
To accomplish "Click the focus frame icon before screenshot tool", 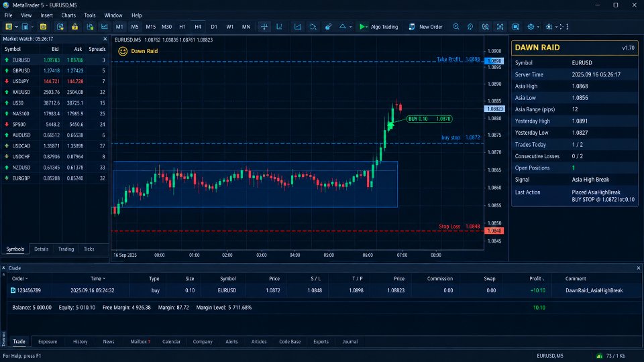I will click(x=500, y=27).
